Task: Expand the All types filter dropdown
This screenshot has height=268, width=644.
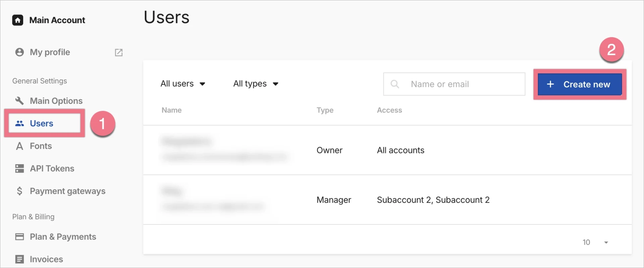Action: point(256,84)
